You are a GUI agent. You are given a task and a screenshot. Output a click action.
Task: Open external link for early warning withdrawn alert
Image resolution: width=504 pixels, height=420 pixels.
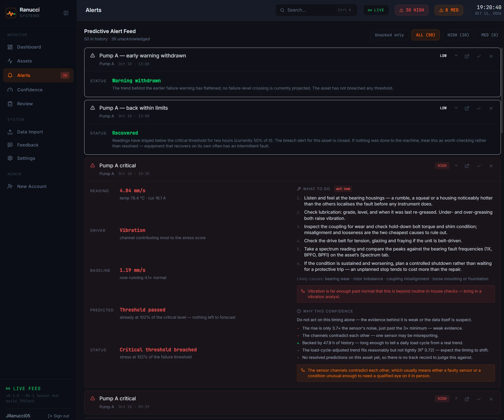467,56
